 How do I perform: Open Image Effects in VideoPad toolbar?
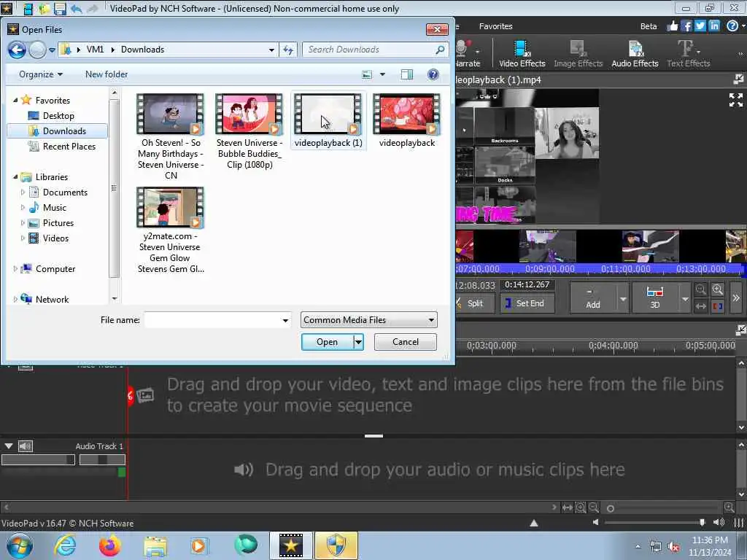click(578, 54)
